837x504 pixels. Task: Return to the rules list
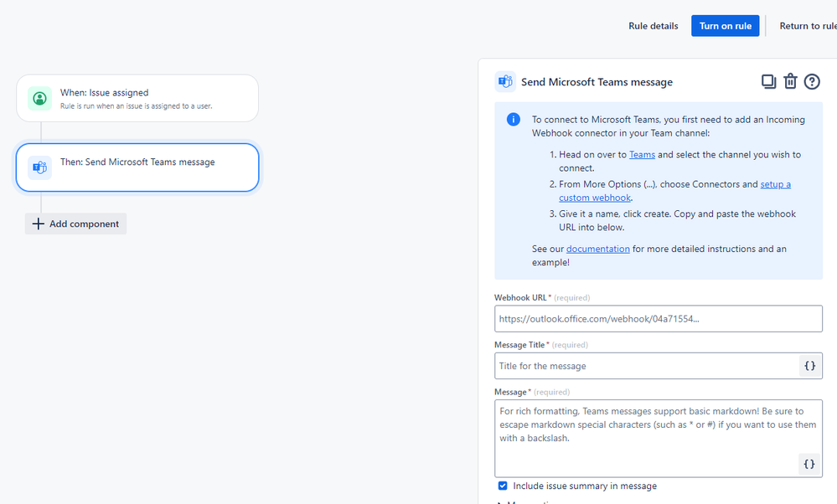tap(809, 26)
